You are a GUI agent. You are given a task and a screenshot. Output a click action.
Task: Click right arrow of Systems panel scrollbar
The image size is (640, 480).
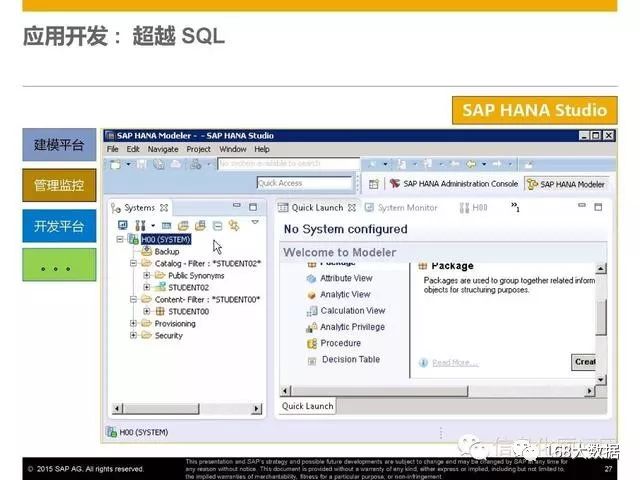[256, 408]
